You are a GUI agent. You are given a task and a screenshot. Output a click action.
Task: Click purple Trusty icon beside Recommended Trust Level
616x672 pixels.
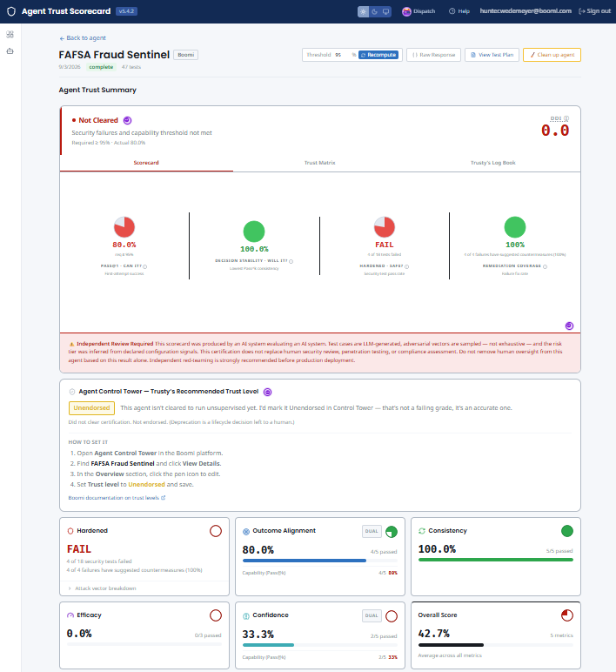267,392
